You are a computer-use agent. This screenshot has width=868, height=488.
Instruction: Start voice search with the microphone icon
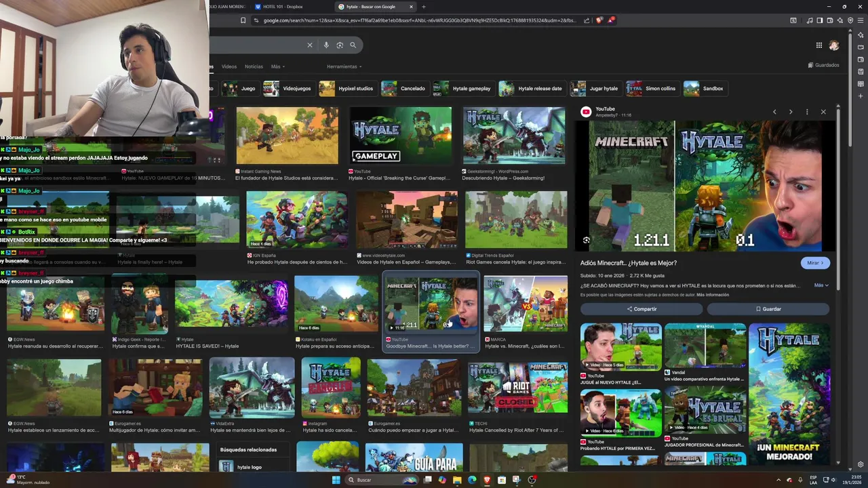pos(326,45)
